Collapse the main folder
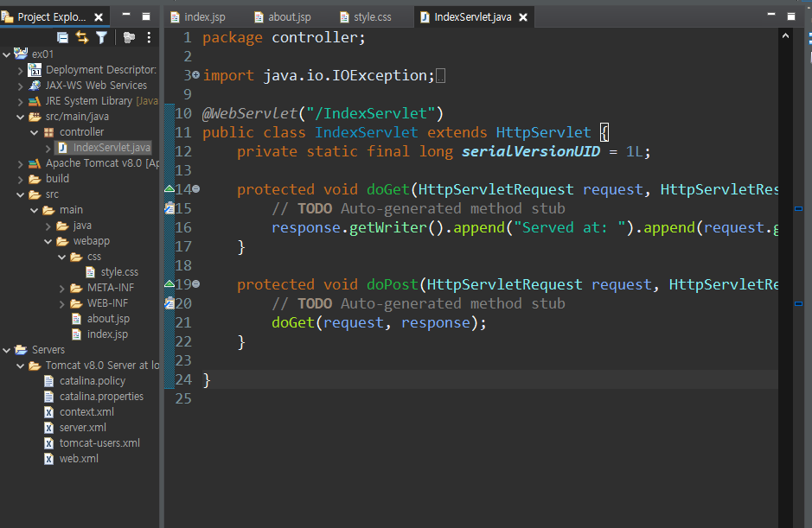This screenshot has width=812, height=528. pyautogui.click(x=35, y=210)
